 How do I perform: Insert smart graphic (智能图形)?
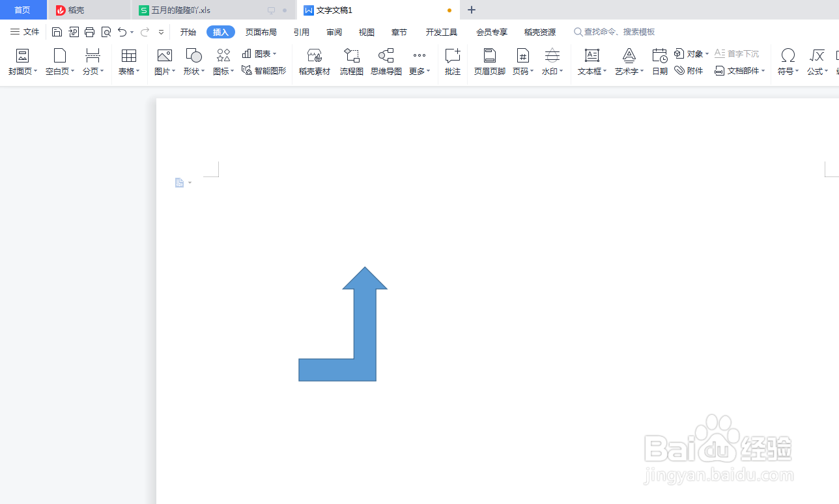[x=263, y=70]
